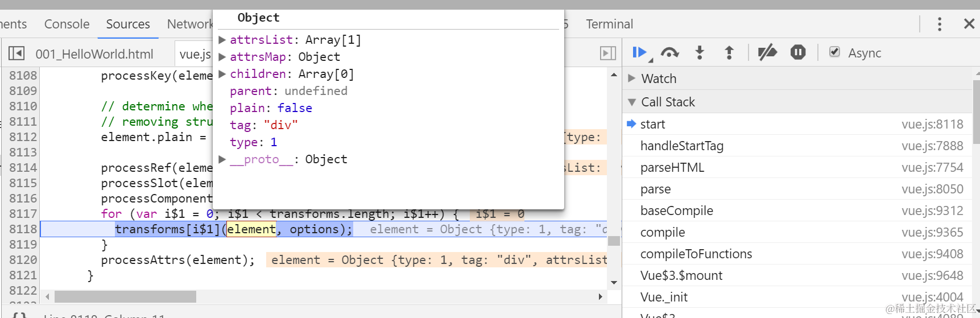Click processAttrs(element) code on line 8120
This screenshot has height=318, width=980.
(177, 260)
